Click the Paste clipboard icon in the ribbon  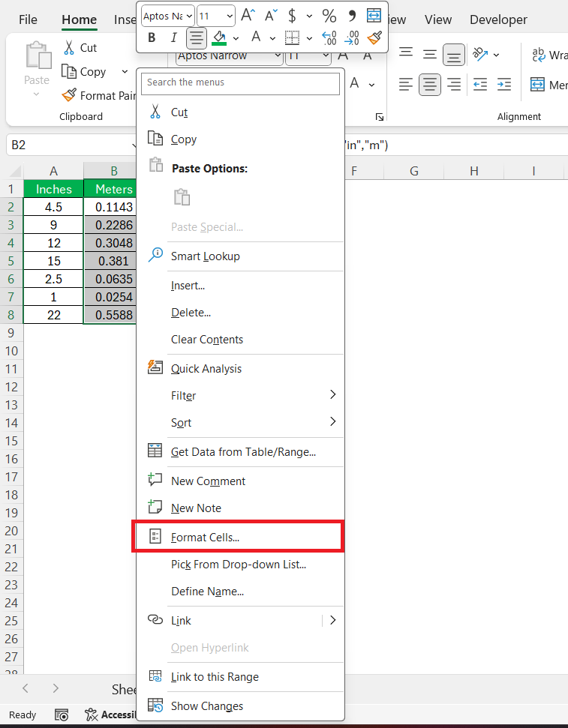pyautogui.click(x=38, y=55)
